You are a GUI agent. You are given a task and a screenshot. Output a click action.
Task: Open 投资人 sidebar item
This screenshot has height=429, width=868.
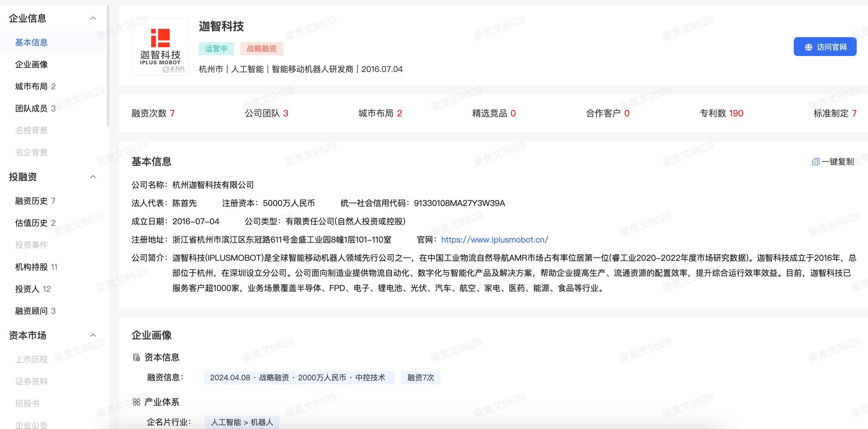(x=33, y=289)
